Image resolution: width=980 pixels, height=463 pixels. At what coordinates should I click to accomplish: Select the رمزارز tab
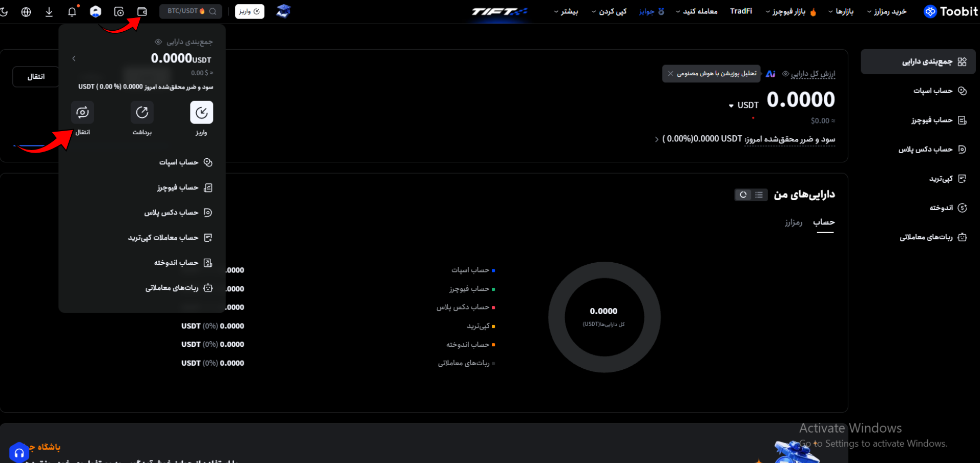pos(794,222)
